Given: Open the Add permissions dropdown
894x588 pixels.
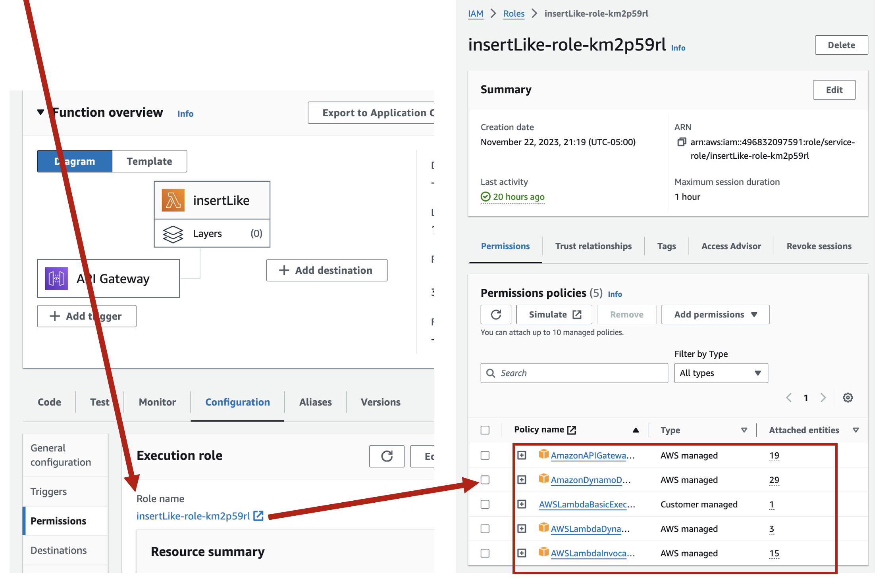Looking at the screenshot, I should pos(715,315).
